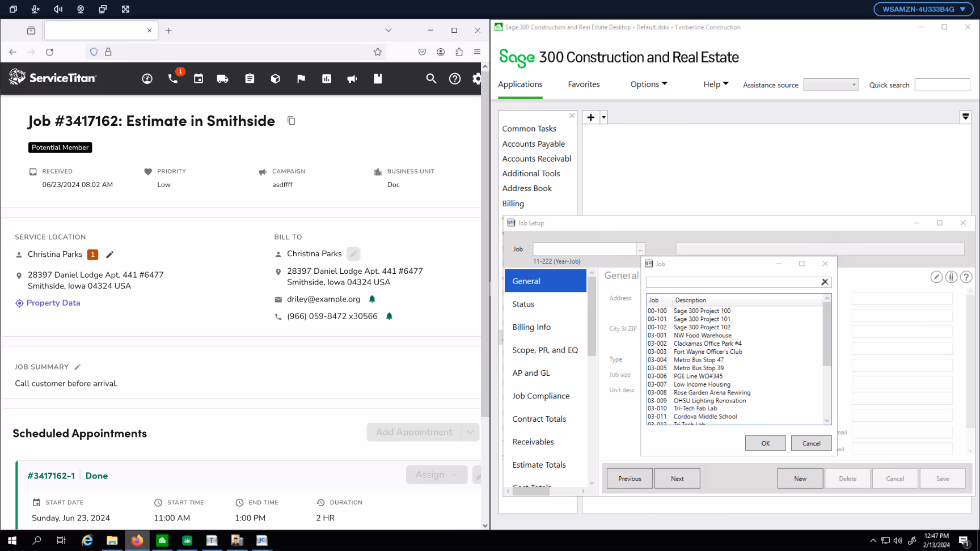The image size is (980, 551).
Task: Select the Job Compliance section
Action: 546,396
